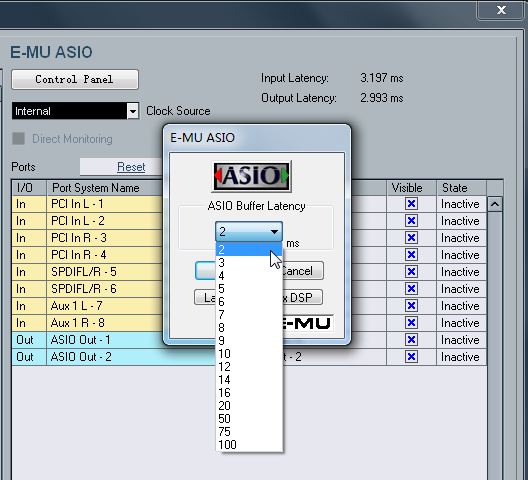Viewport: 528px width, 480px height.
Task: Click the E-MU logo in the dialog
Action: point(307,323)
